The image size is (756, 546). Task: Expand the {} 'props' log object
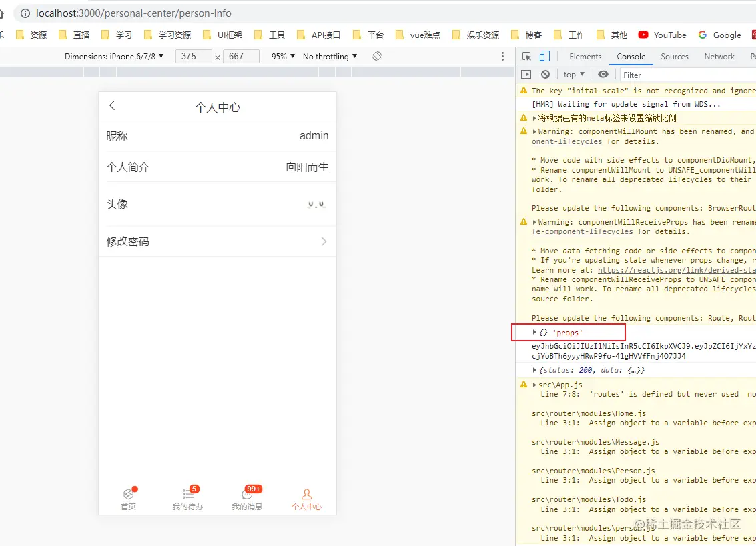[534, 333]
